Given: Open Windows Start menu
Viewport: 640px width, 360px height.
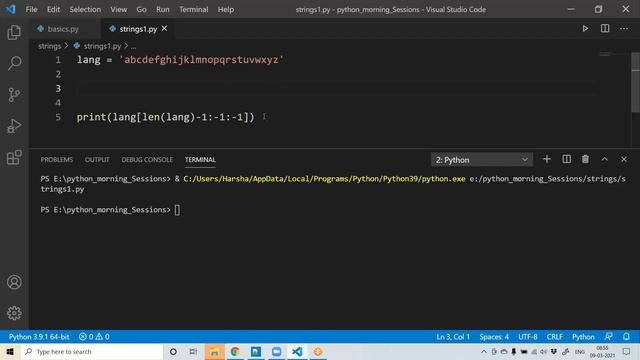Looking at the screenshot, I should (10, 351).
